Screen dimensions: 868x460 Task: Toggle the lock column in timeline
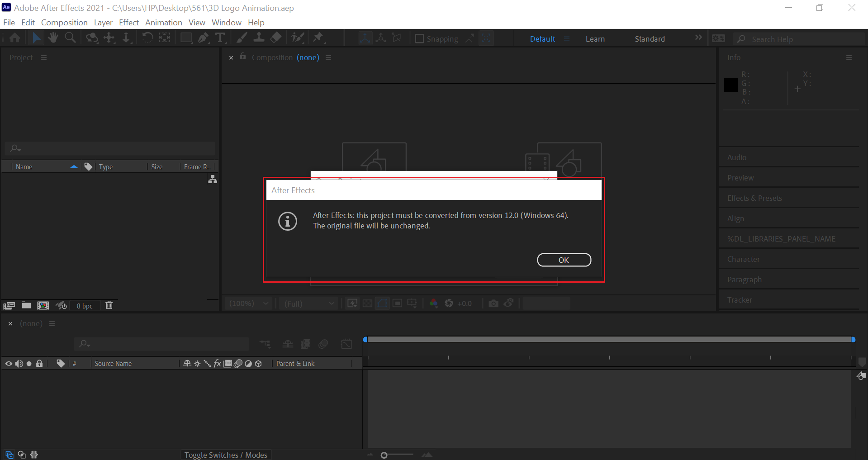click(39, 363)
